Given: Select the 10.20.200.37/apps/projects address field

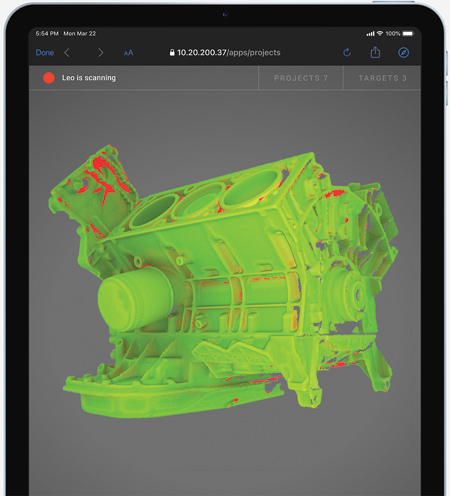Looking at the screenshot, I should coord(225,52).
